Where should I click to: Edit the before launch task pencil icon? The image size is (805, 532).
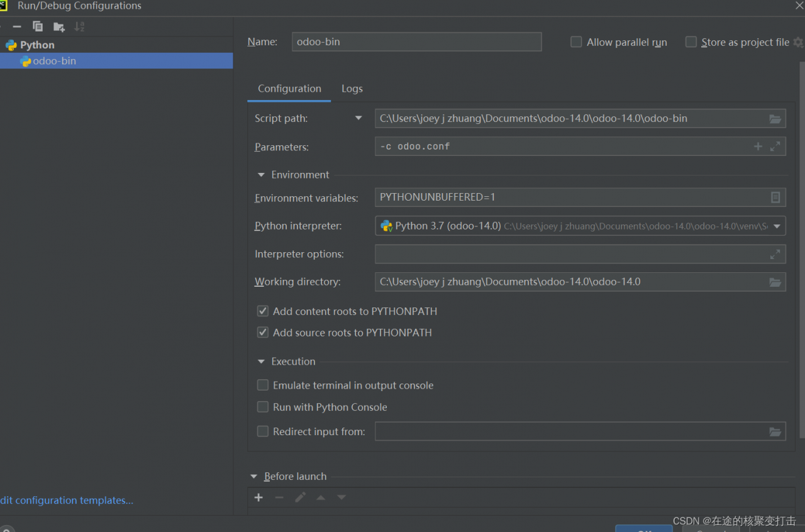pyautogui.click(x=301, y=497)
